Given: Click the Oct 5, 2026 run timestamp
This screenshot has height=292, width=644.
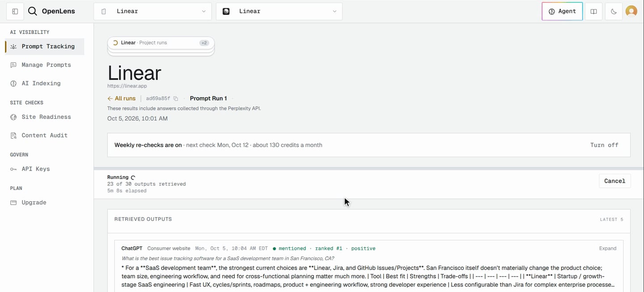Looking at the screenshot, I should click(137, 119).
